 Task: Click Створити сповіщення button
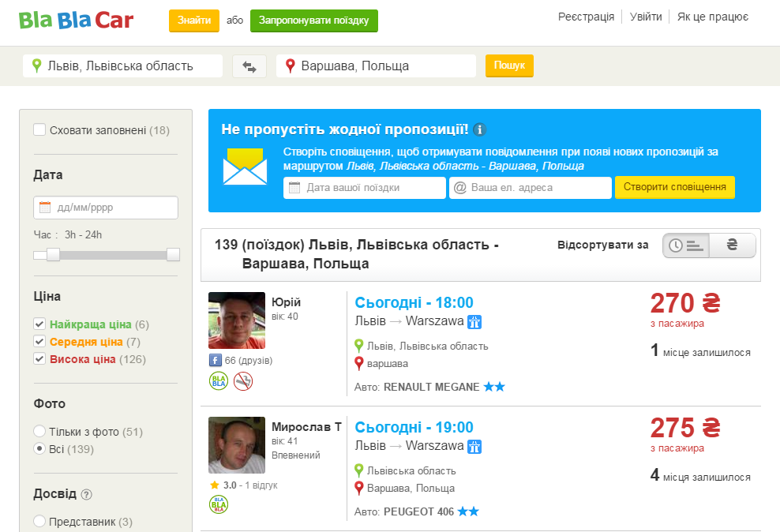tap(674, 187)
